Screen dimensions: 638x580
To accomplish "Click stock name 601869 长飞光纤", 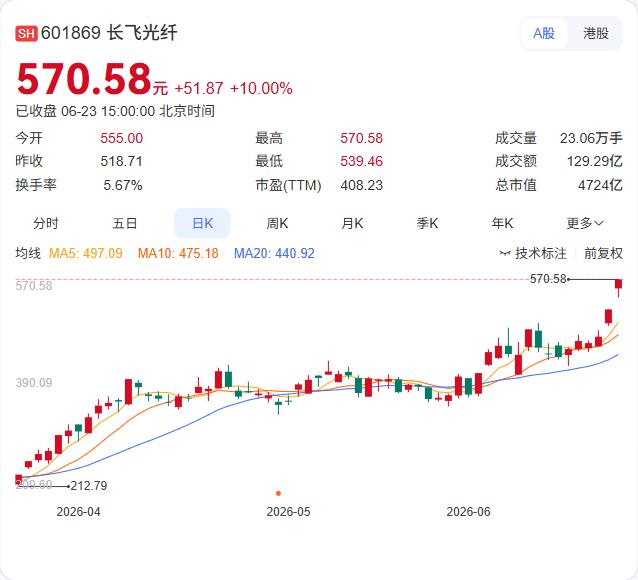I will pyautogui.click(x=109, y=33).
